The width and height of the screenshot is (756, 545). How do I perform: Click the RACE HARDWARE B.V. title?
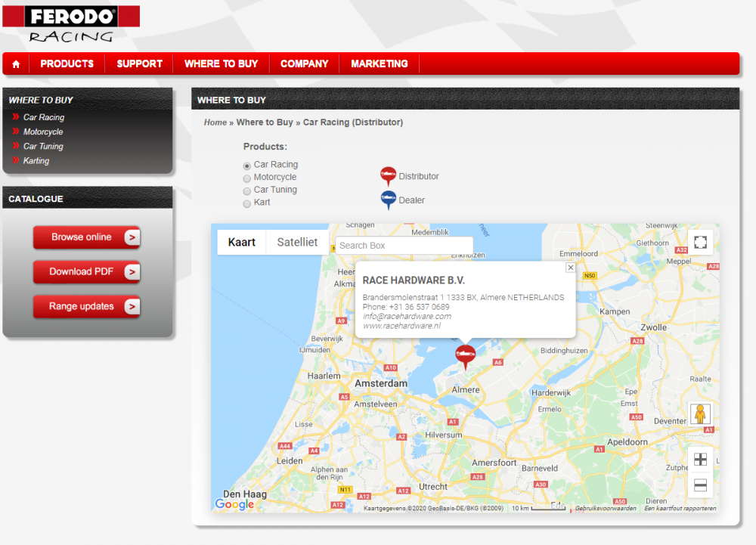414,280
